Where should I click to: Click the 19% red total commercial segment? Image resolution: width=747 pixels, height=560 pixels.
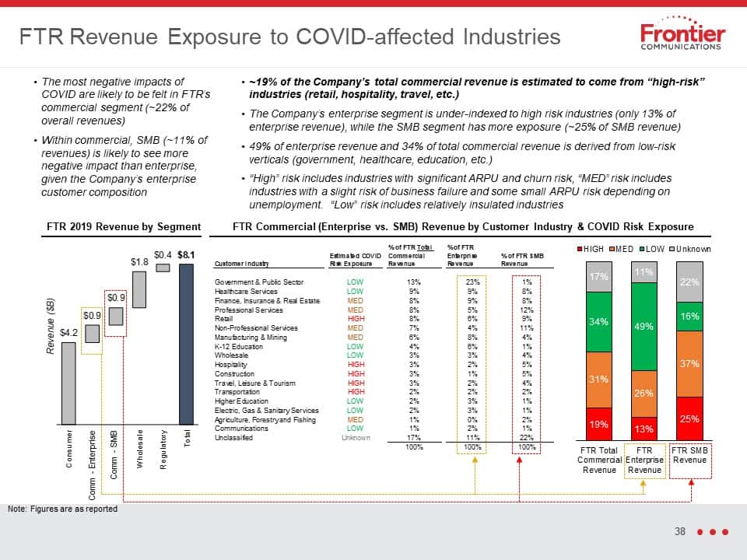[599, 424]
